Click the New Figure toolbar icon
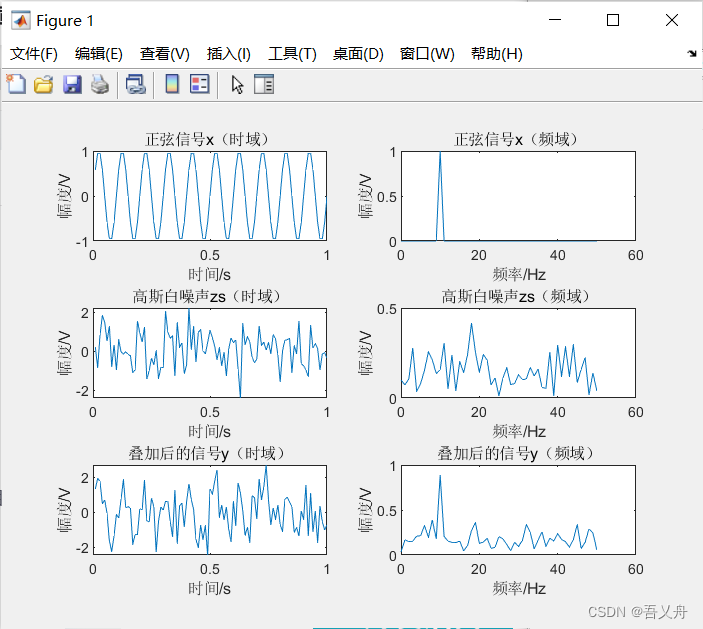Screen dimensions: 703x629 tap(16, 84)
